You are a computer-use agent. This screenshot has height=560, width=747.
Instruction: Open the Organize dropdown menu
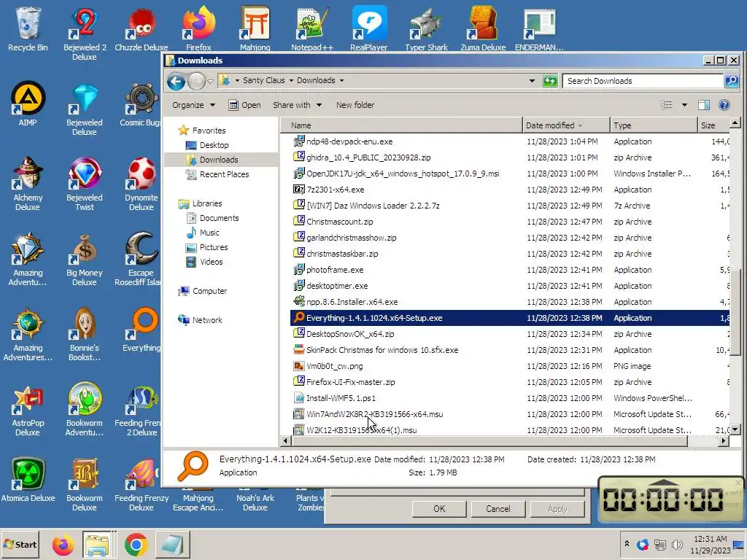193,105
